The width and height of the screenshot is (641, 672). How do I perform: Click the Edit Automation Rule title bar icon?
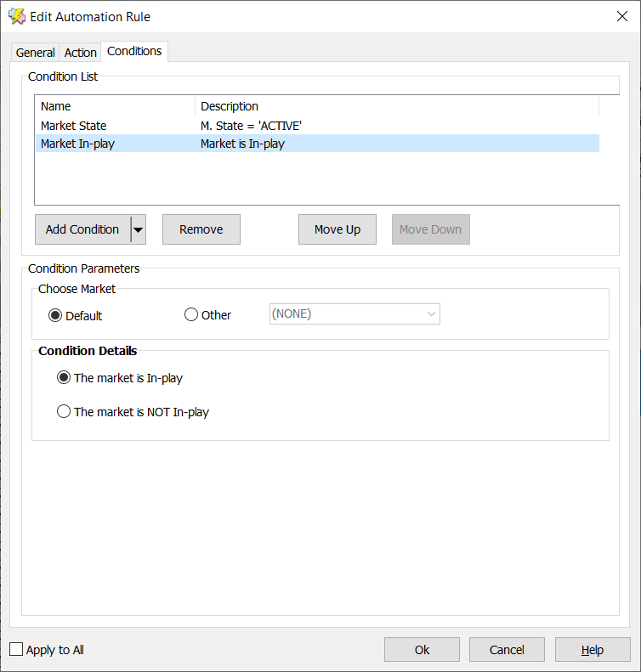(16, 16)
